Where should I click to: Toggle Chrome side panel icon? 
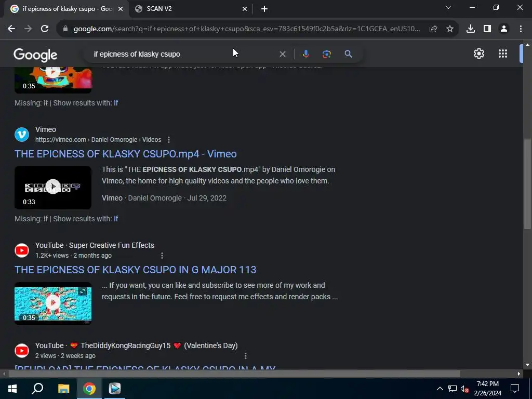pos(487,29)
